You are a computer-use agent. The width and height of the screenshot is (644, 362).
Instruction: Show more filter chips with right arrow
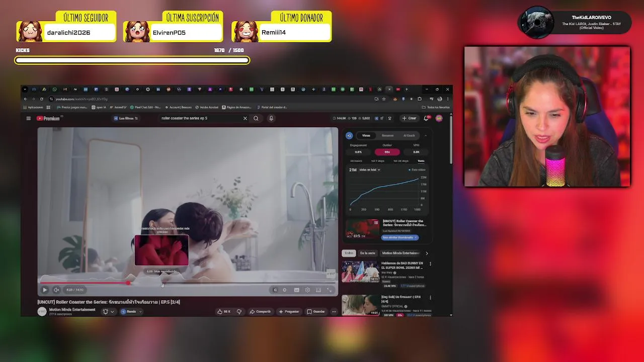tap(427, 253)
